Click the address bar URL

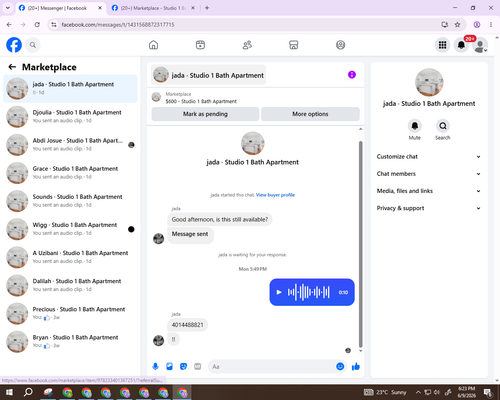pyautogui.click(x=118, y=25)
